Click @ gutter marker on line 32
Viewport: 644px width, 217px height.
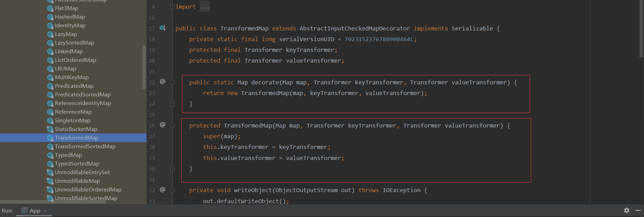[x=163, y=189]
